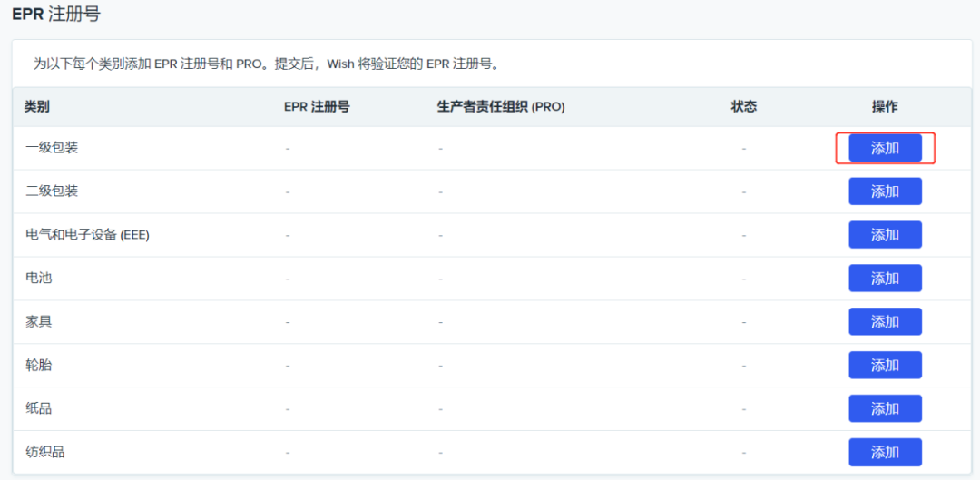Select 生产者责任组织 (PRO) column header
This screenshot has height=480, width=980.
point(501,107)
